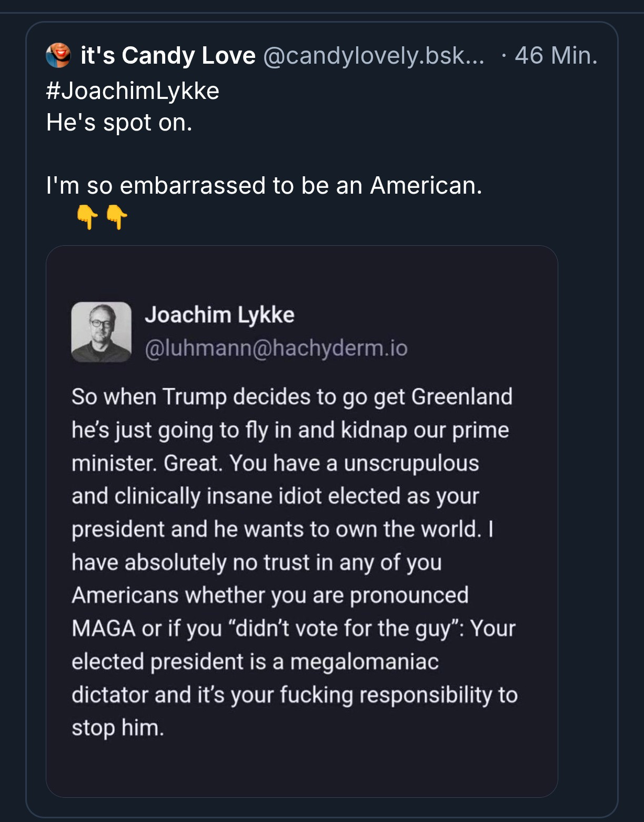This screenshot has height=822, width=644.
Task: Open the @candylovely.bsk handle link
Action: click(373, 55)
